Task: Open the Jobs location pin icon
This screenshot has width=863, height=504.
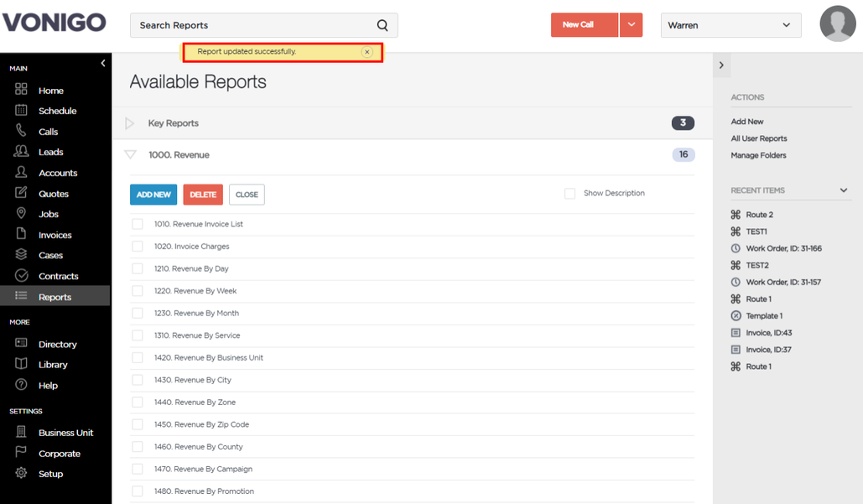Action: click(x=21, y=213)
